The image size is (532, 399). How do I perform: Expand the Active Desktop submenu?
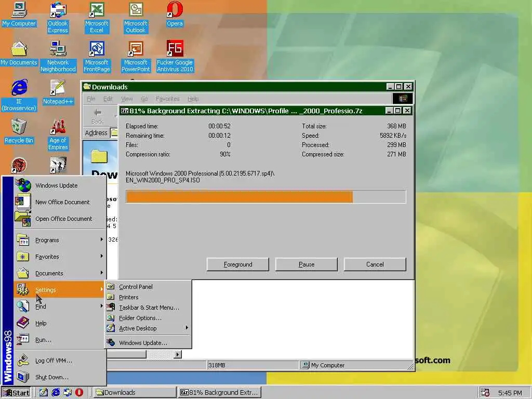pyautogui.click(x=148, y=328)
